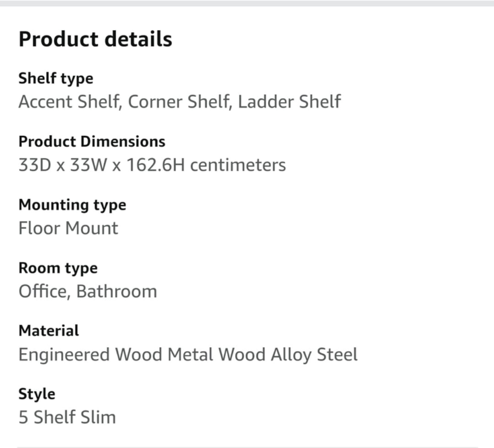The height and width of the screenshot is (448, 494).
Task: Click the Product details heading
Action: click(x=95, y=39)
